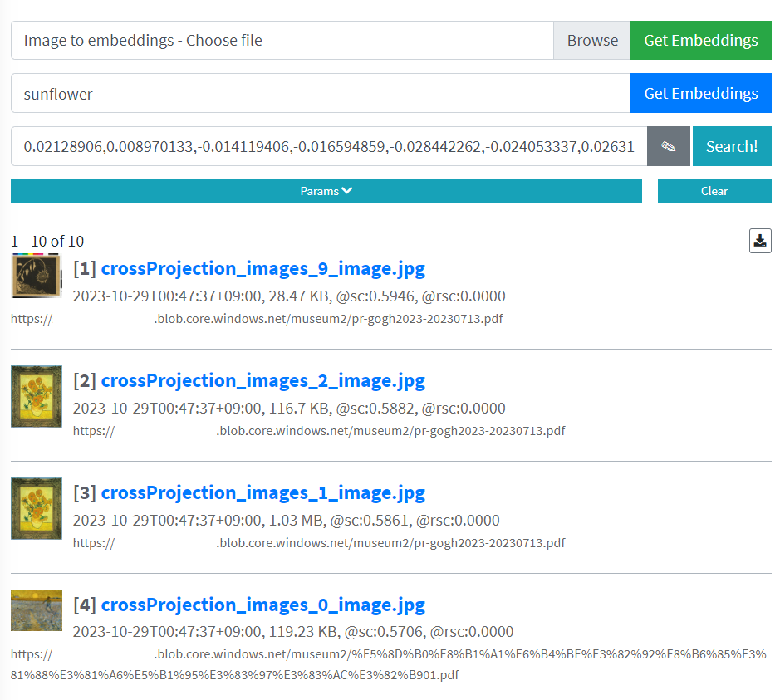The height and width of the screenshot is (700, 780).
Task: Click the green Get Embeddings button
Action: pyautogui.click(x=701, y=40)
